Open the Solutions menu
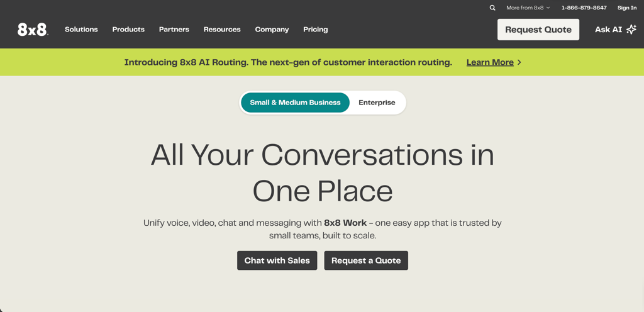 [81, 30]
